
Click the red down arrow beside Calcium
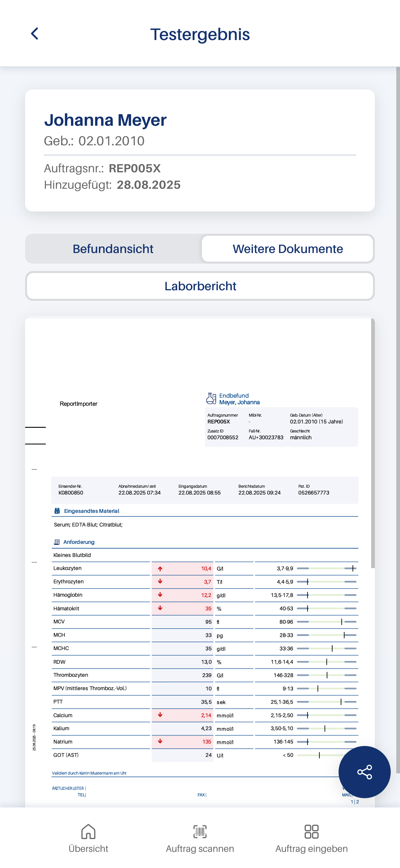160,715
